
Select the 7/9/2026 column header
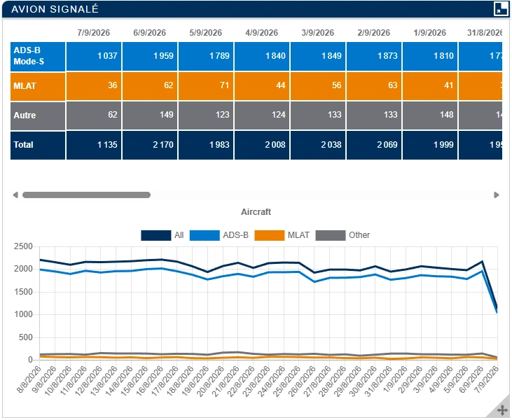(93, 33)
